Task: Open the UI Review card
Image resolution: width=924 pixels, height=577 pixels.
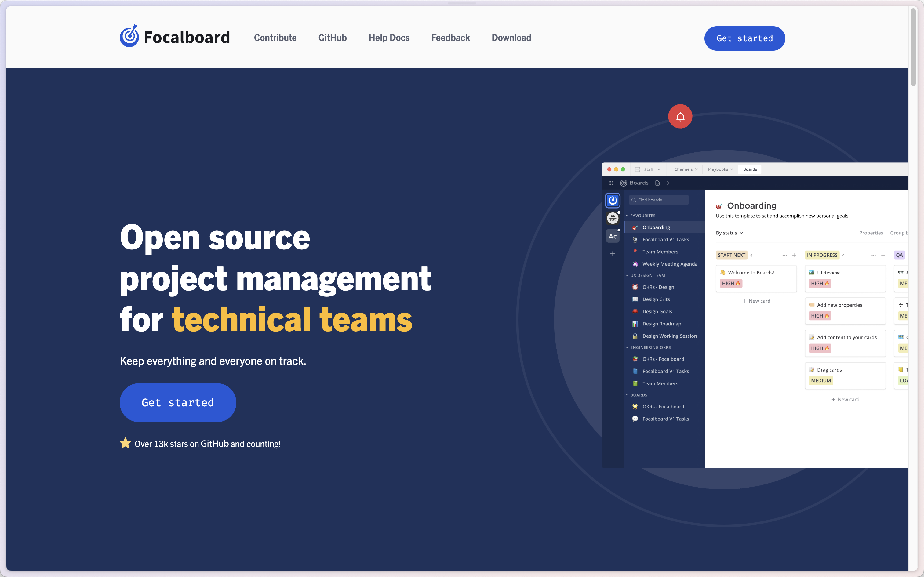Action: (845, 278)
